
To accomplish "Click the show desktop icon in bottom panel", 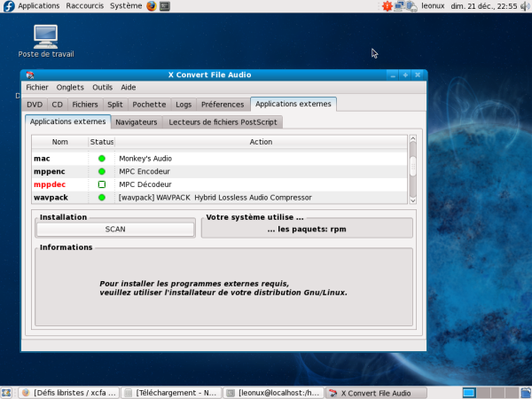I will pyautogui.click(x=6, y=393).
